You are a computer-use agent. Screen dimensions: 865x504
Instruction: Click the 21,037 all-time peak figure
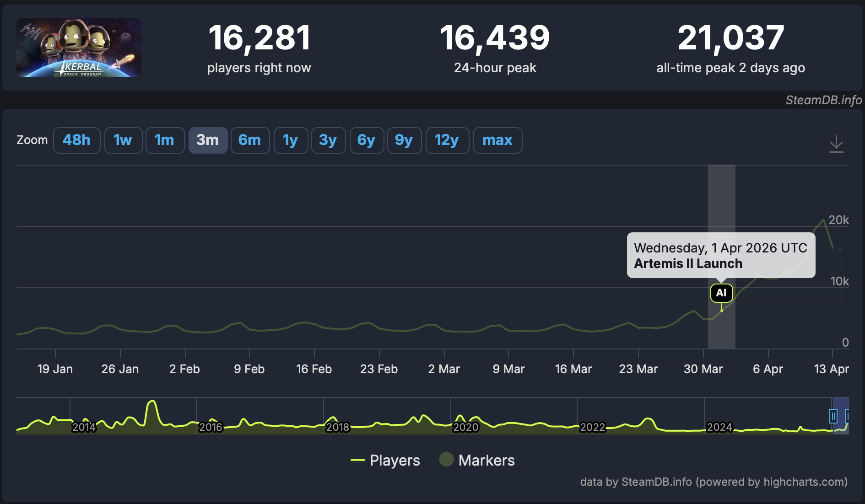pyautogui.click(x=731, y=38)
